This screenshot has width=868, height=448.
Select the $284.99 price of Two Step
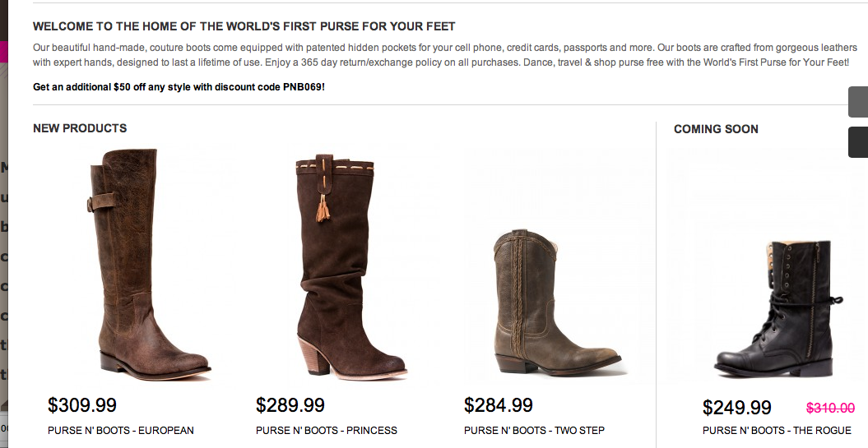pyautogui.click(x=499, y=405)
